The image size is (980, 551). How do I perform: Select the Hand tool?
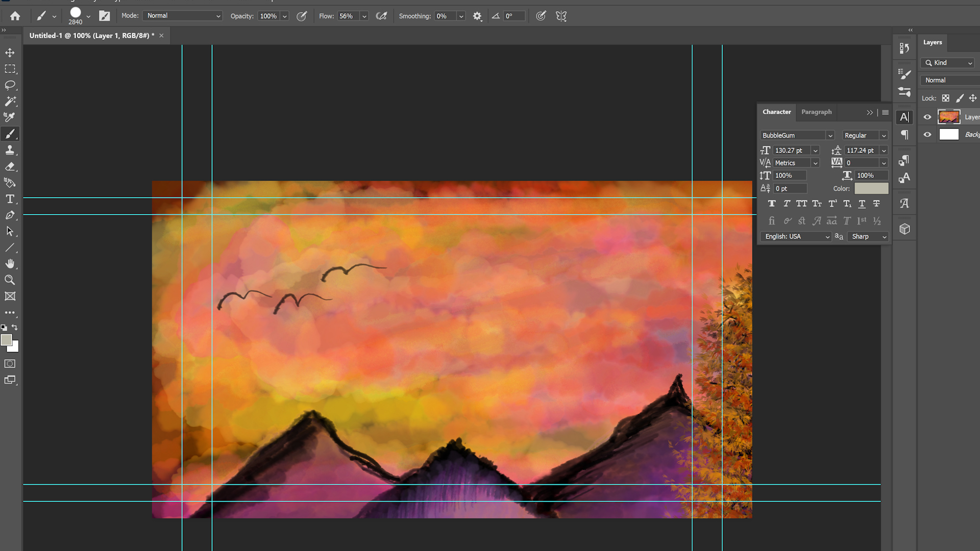[10, 264]
